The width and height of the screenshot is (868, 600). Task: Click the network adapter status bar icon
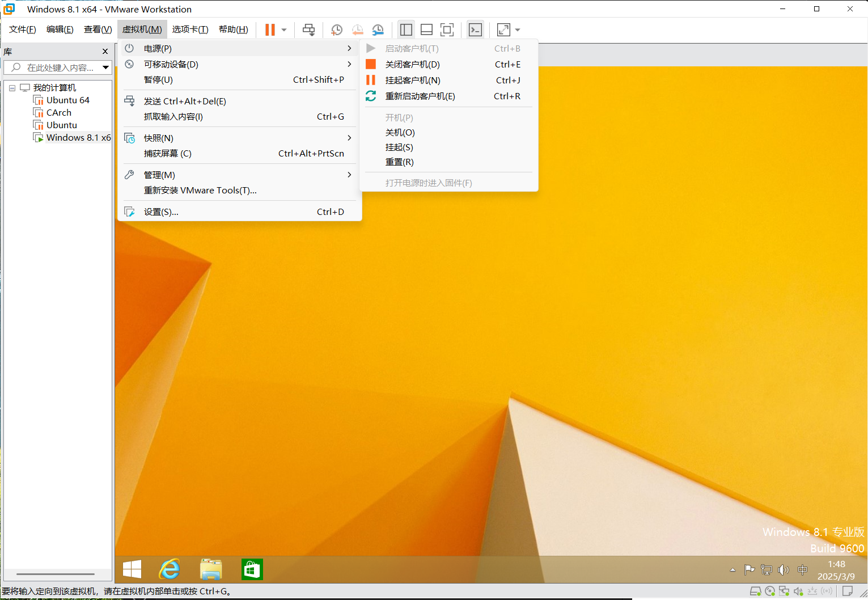[784, 591]
